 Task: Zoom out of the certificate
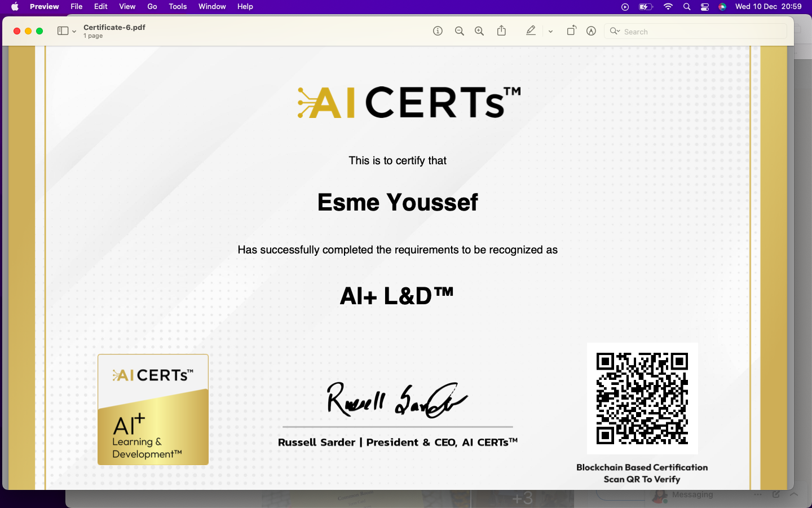pos(460,31)
